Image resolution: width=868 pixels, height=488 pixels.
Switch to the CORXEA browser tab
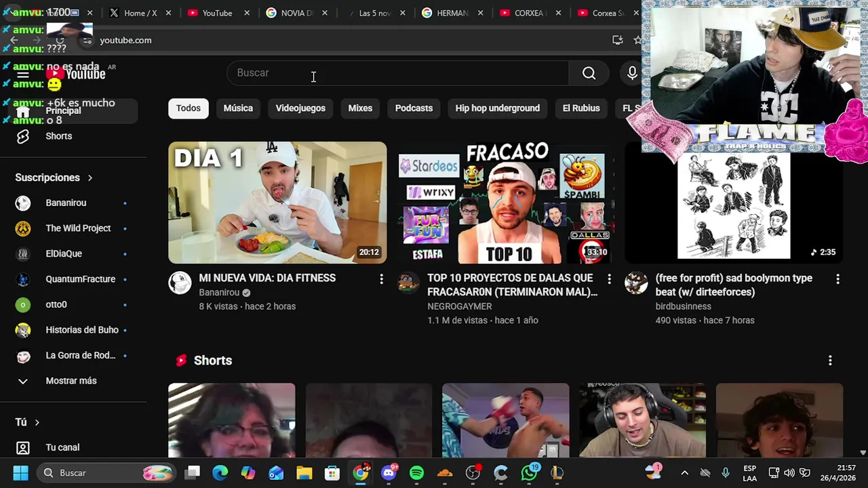530,13
